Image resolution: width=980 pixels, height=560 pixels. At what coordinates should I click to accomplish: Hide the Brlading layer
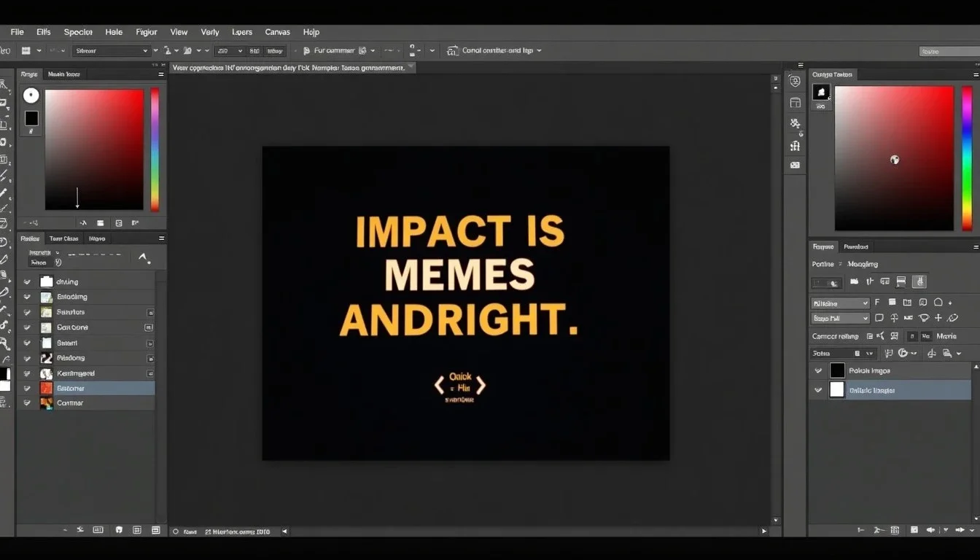[x=27, y=297]
